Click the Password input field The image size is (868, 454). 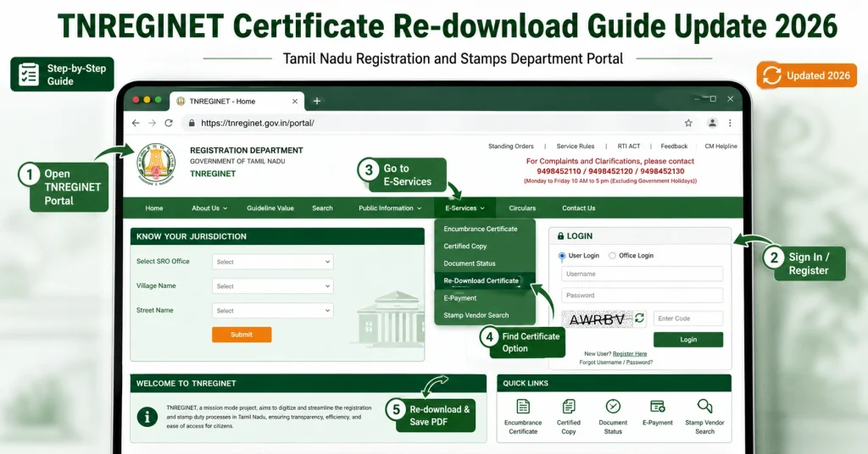(643, 296)
